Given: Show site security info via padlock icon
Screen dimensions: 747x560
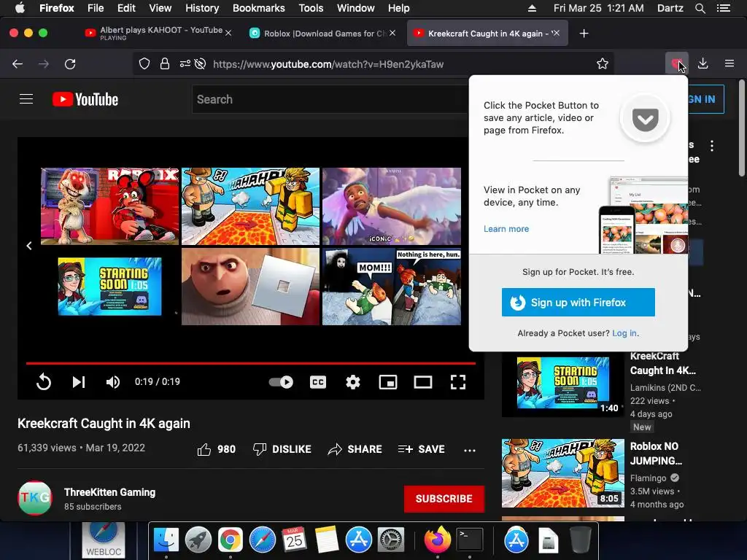Looking at the screenshot, I should (x=165, y=64).
